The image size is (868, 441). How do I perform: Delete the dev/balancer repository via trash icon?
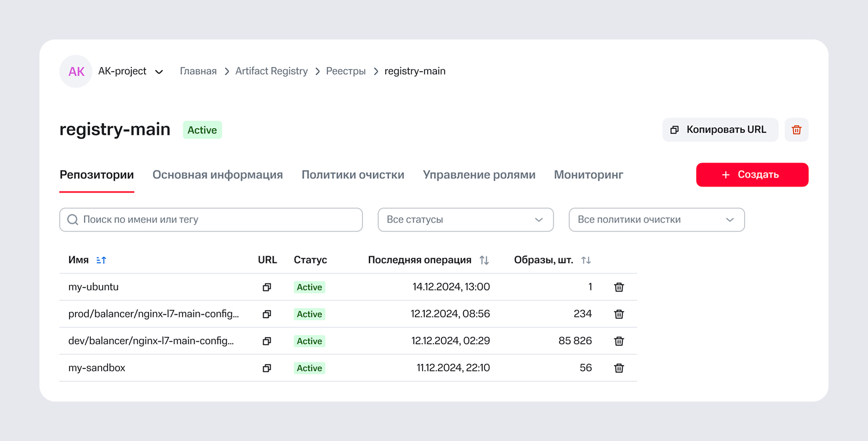point(619,341)
